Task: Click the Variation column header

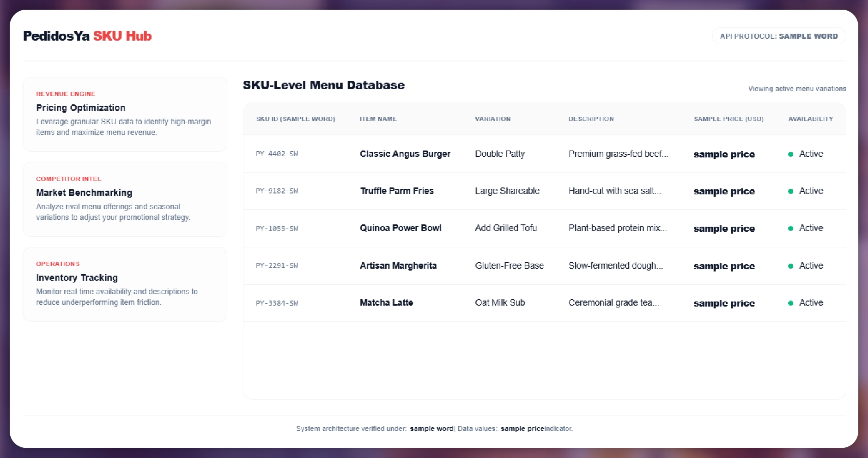Action: coord(492,119)
